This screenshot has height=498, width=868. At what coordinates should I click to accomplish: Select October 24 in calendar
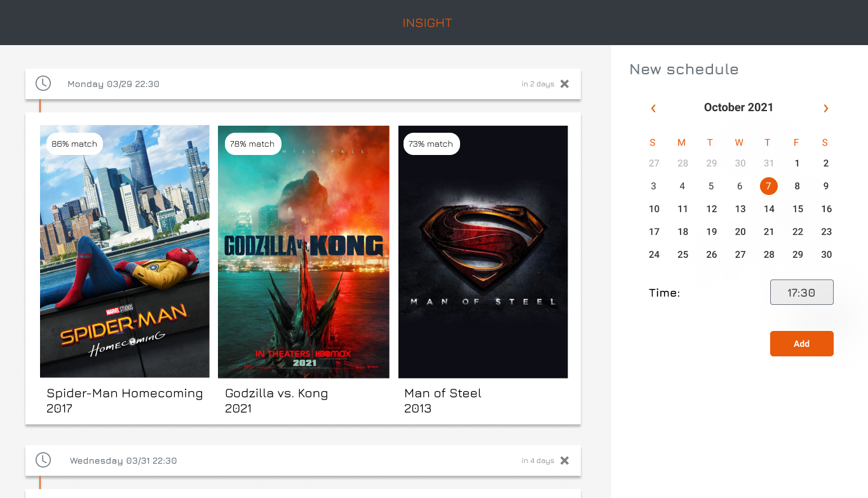654,255
